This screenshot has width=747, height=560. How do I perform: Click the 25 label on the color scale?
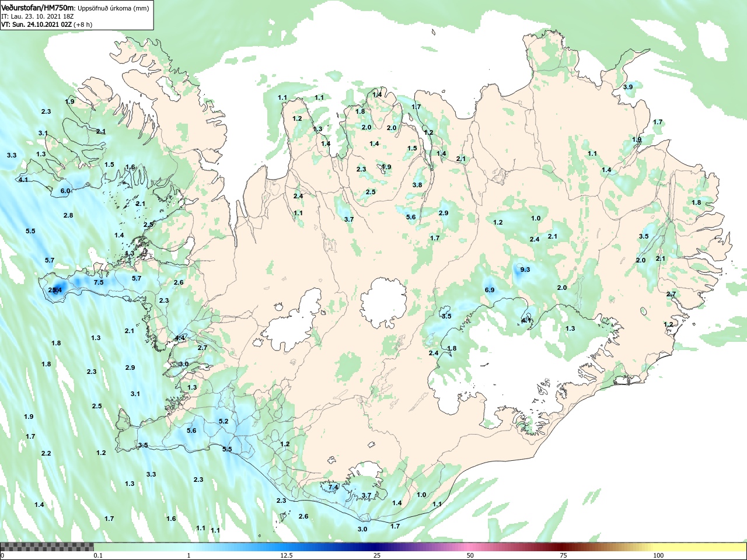(x=378, y=555)
